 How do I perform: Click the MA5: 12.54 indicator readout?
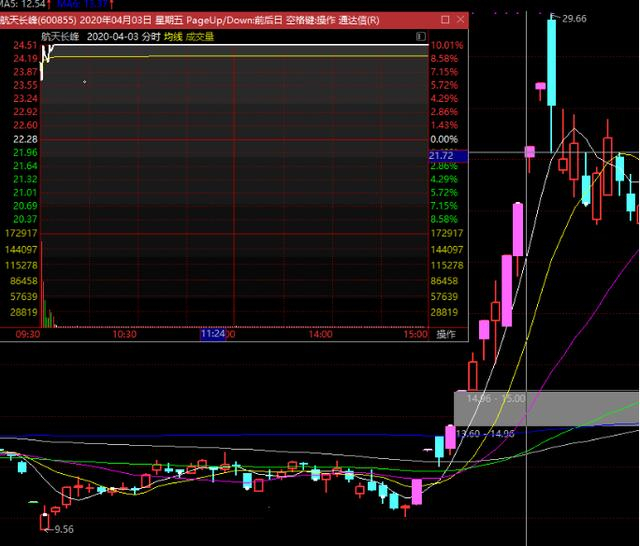23,4
